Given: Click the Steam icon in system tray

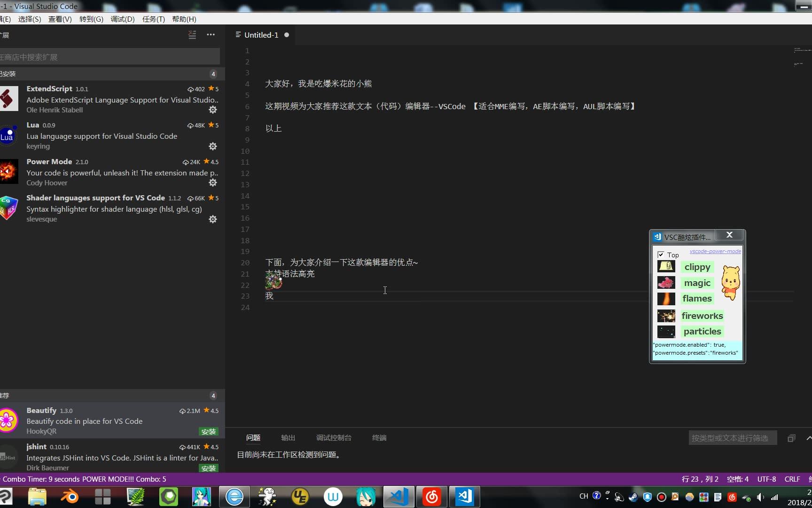Looking at the screenshot, I should coord(633,497).
